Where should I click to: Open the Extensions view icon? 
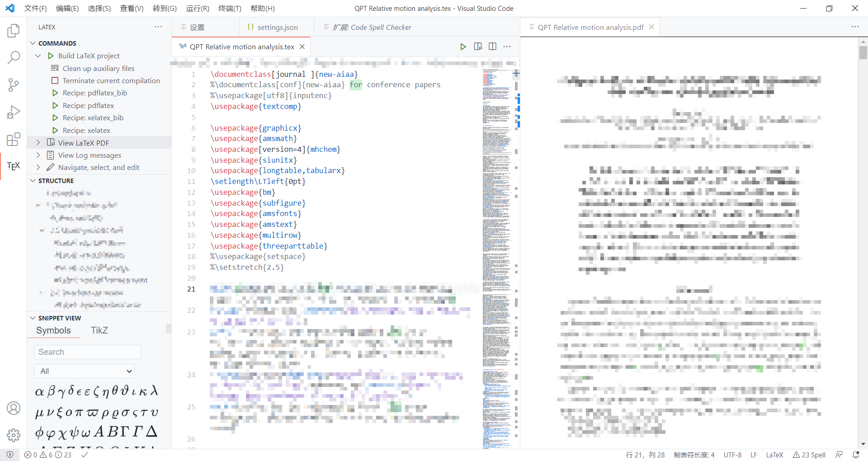click(13, 139)
